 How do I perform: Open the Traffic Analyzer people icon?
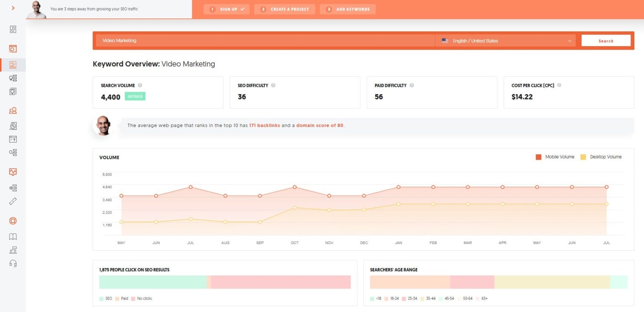click(x=13, y=111)
